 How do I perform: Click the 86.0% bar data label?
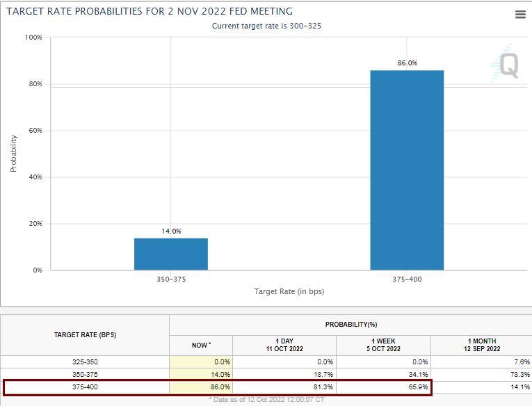[x=407, y=63]
